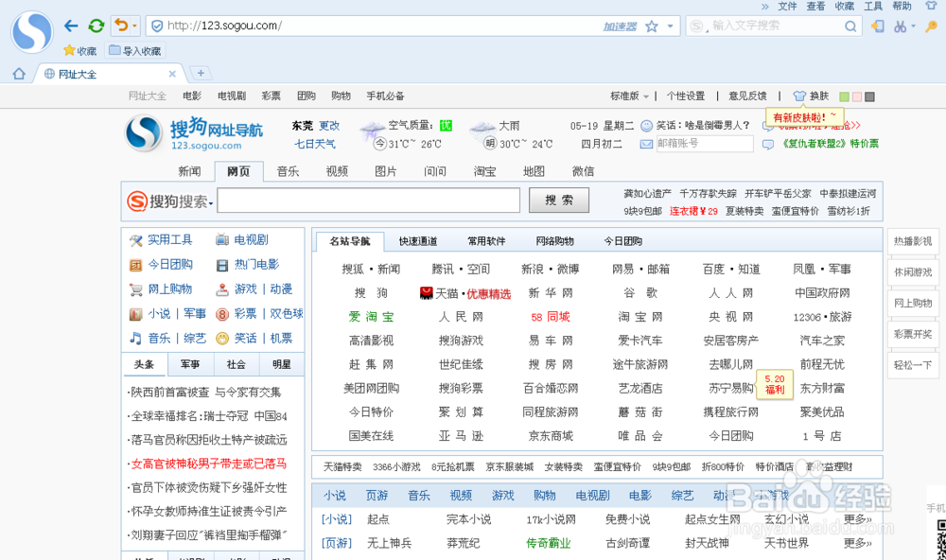Open the recently closed pages icon

122,26
